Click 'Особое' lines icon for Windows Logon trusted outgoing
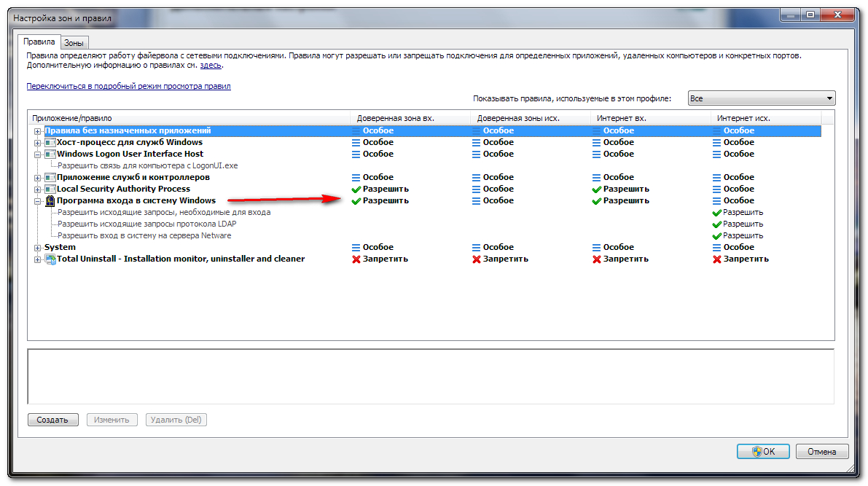Image resolution: width=868 pixels, height=486 pixels. click(x=476, y=154)
